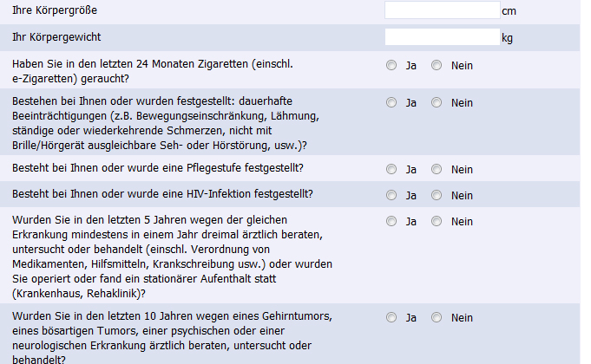Answer Ja to the Gehirntumor 10 Jahren question
591x364 pixels.
[x=391, y=316]
